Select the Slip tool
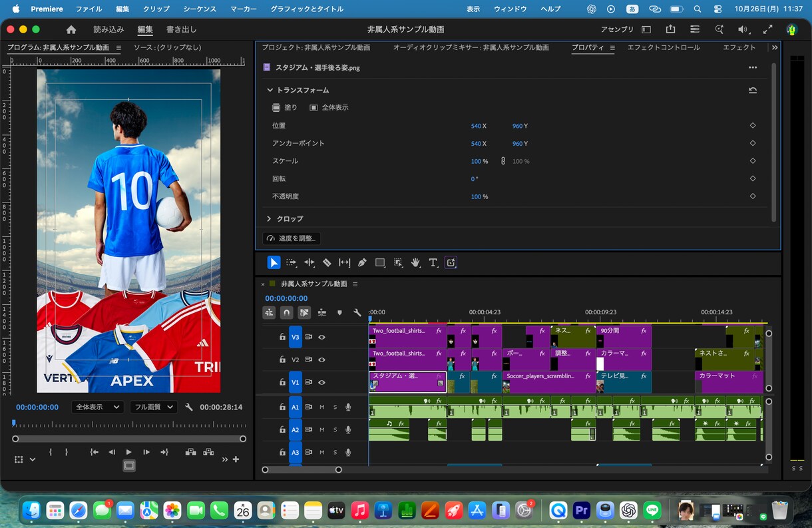The height and width of the screenshot is (528, 812). [344, 262]
